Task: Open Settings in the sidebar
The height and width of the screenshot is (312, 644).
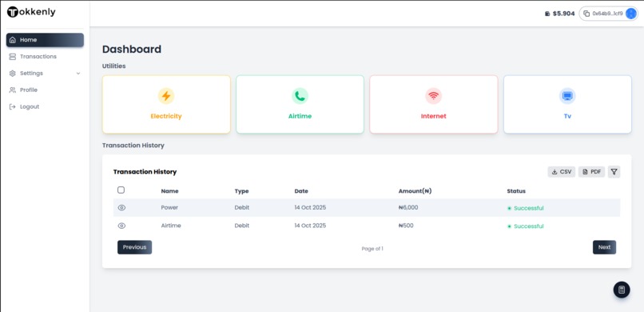Action: click(x=45, y=73)
